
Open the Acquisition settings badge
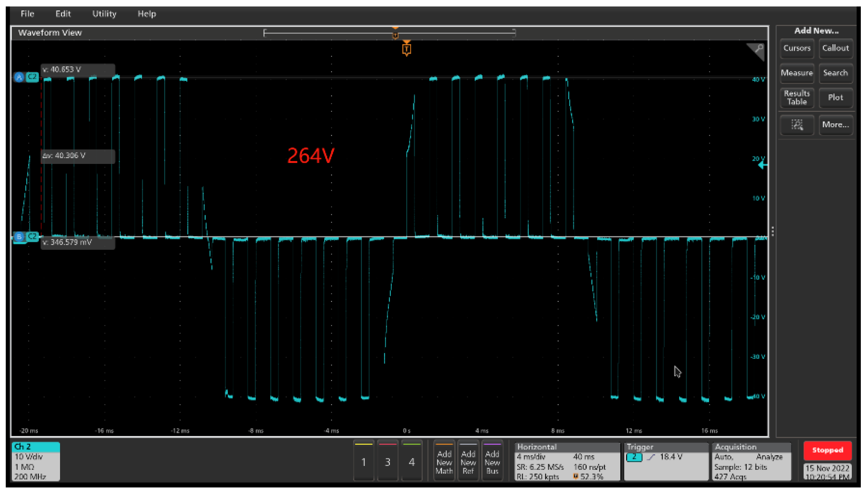pos(751,462)
